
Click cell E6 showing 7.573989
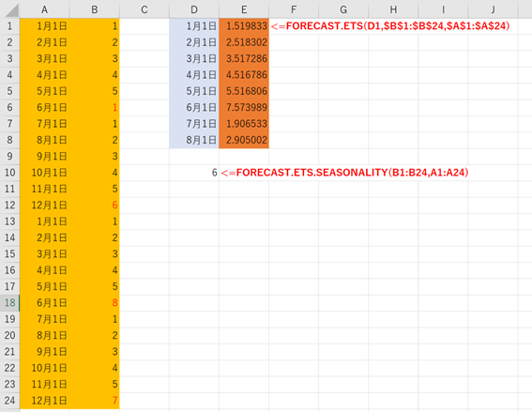point(244,108)
